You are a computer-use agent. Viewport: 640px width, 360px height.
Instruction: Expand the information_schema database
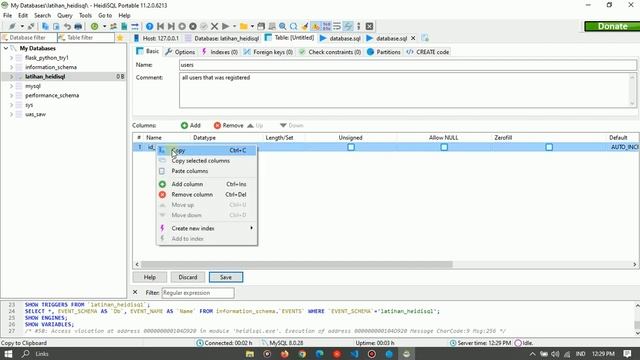pyautogui.click(x=11, y=67)
